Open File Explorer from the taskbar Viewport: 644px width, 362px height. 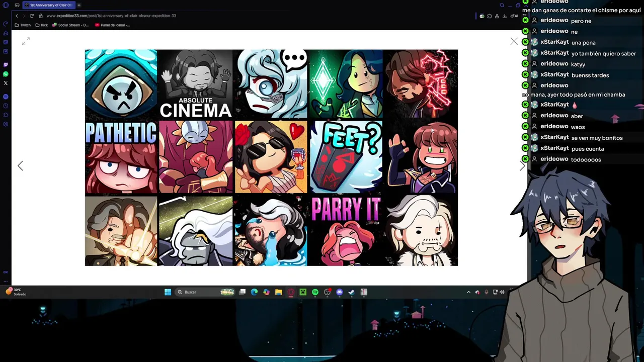(278, 292)
